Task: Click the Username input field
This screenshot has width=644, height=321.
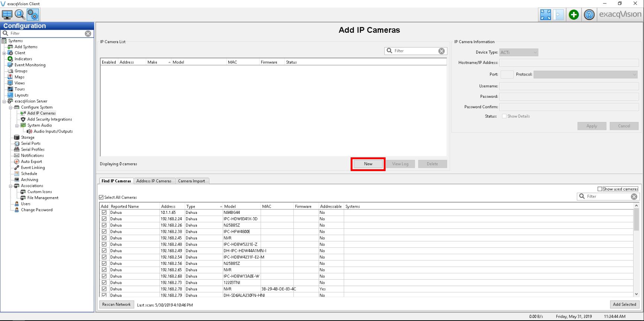Action: pos(569,86)
